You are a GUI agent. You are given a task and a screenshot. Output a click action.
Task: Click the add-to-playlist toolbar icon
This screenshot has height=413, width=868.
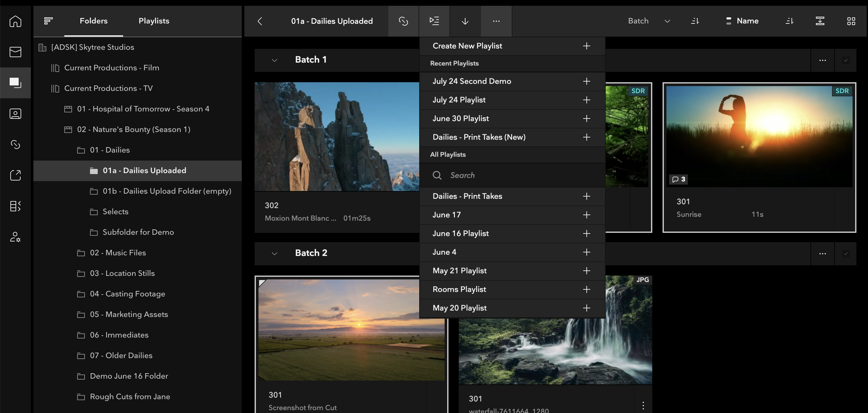434,21
